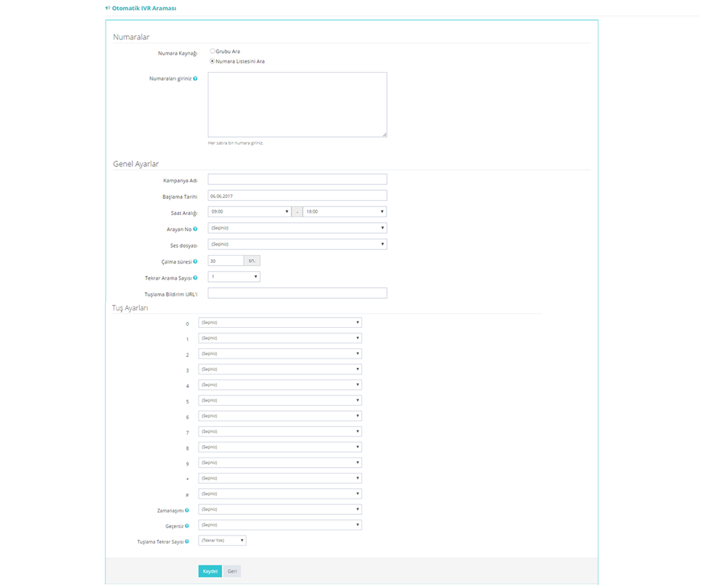The width and height of the screenshot is (728, 585).
Task: Expand the Ses dosyası dropdown
Action: click(x=297, y=245)
